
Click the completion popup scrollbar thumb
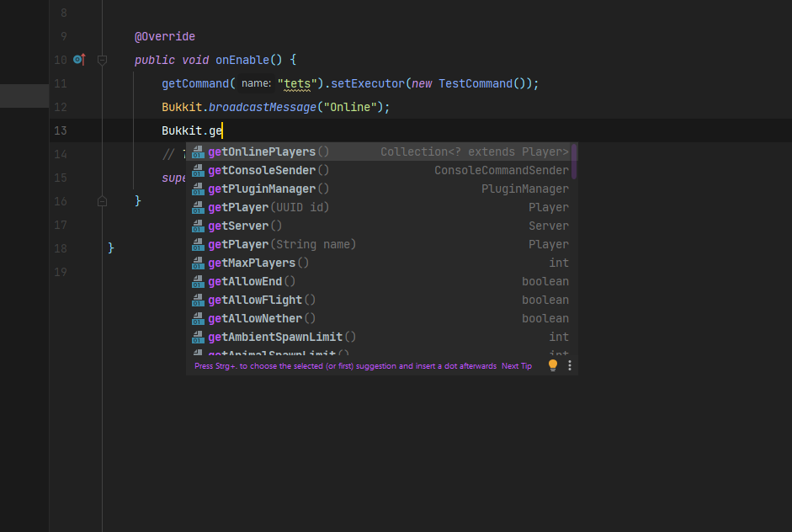click(x=574, y=160)
